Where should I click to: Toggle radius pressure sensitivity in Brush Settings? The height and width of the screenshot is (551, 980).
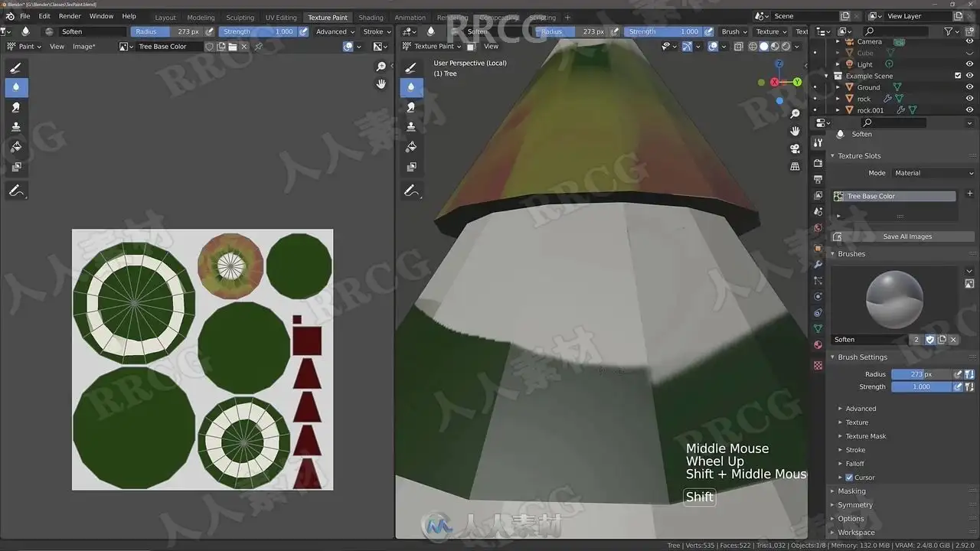click(957, 374)
